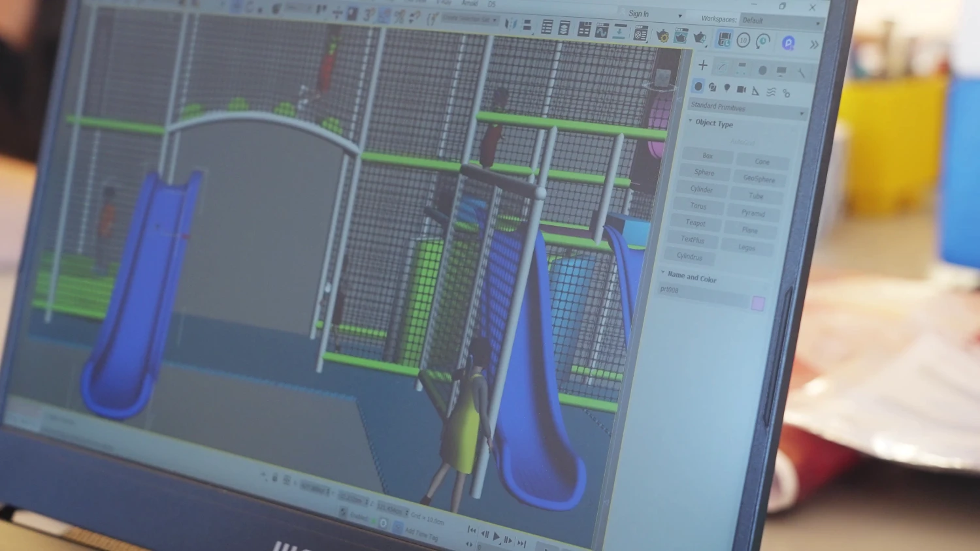Viewport: 980px width, 551px height.
Task: Open the Sign In menu
Action: [x=655, y=14]
